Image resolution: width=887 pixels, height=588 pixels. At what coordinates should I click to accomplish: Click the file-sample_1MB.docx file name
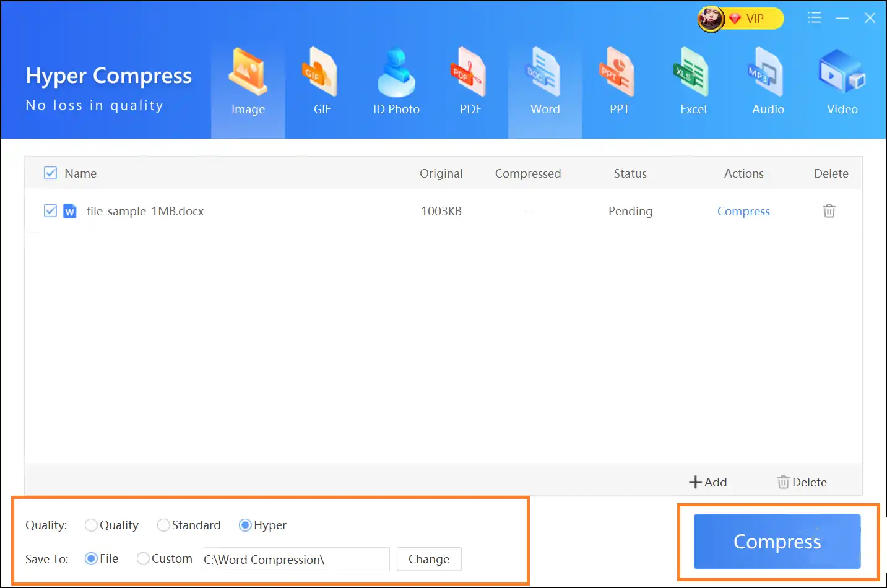[145, 211]
